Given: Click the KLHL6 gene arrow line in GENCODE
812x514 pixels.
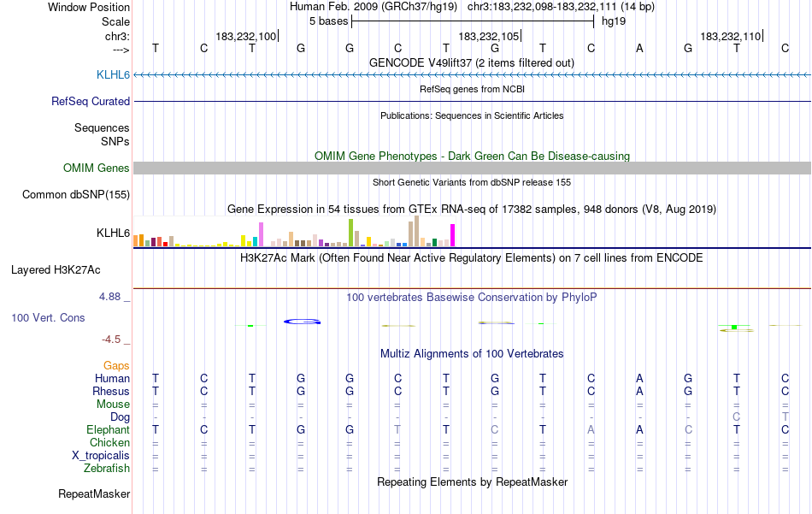Looking at the screenshot, I should (473, 75).
